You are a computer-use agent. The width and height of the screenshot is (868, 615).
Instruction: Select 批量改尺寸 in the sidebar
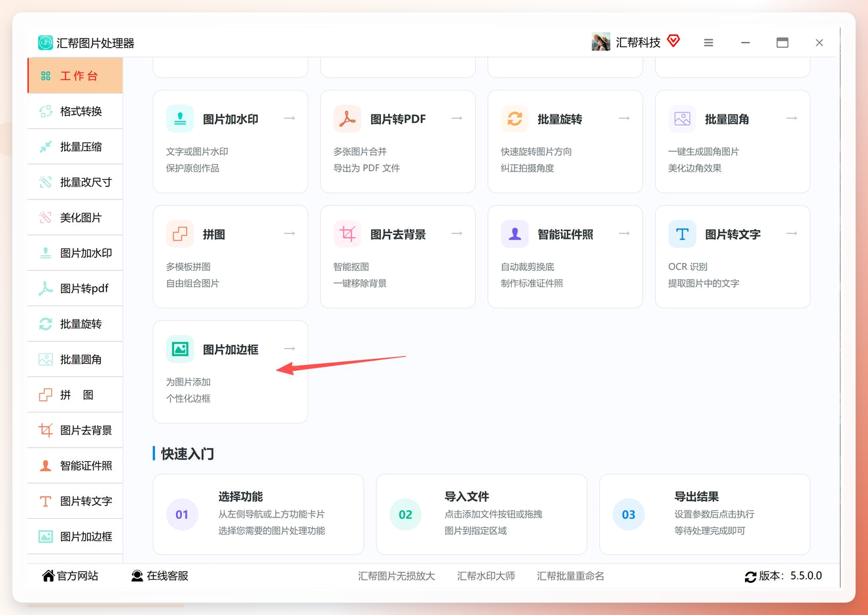point(75,182)
